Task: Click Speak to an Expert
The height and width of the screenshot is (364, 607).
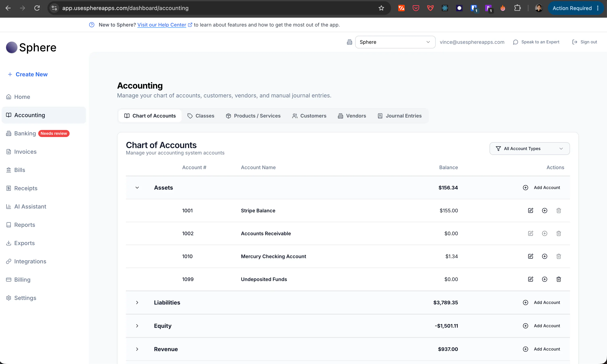Action: click(x=536, y=42)
